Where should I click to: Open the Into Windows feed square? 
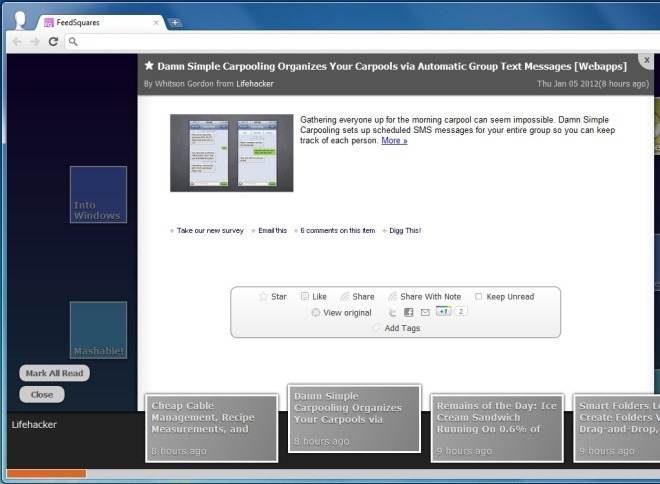click(98, 194)
